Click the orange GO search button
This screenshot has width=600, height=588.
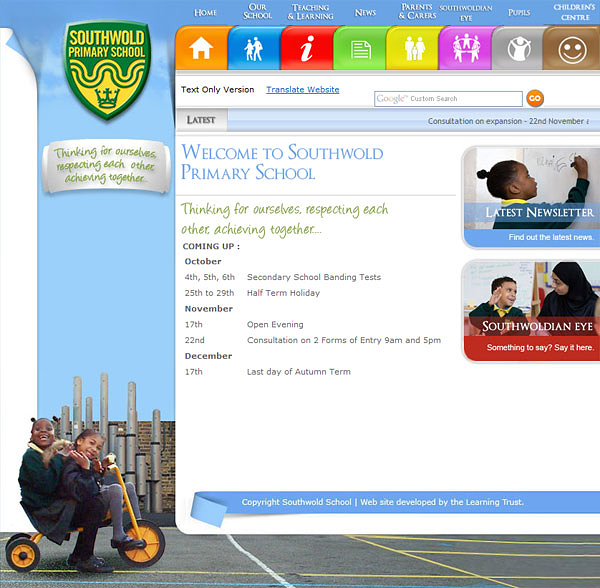[x=535, y=98]
